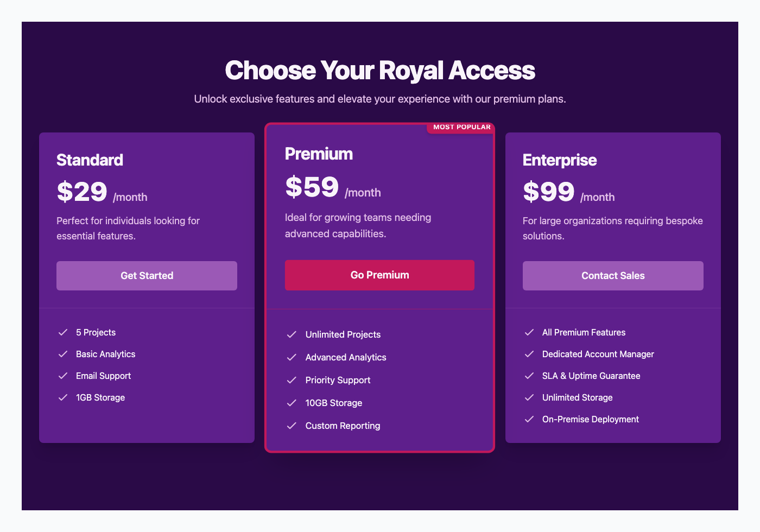Click the checkmark beside Priority Support
Viewport: 760px width, 532px height.
click(292, 380)
